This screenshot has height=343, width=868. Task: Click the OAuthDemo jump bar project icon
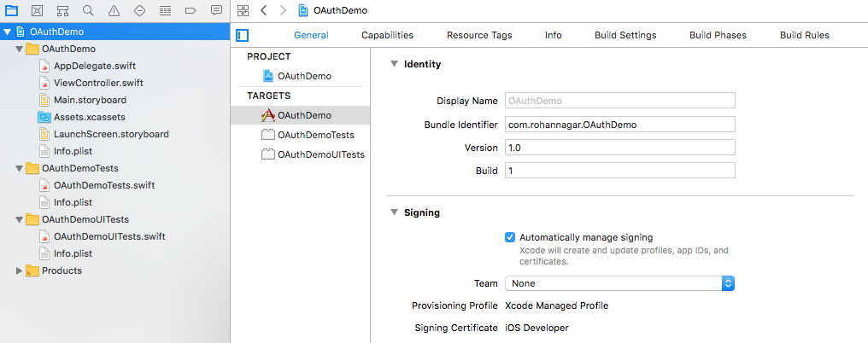pyautogui.click(x=303, y=10)
